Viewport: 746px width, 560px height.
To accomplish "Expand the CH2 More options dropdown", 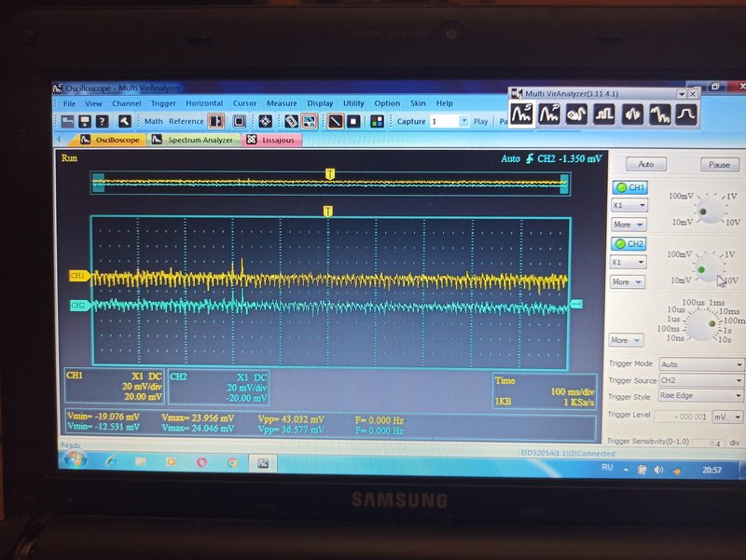I will [x=628, y=282].
